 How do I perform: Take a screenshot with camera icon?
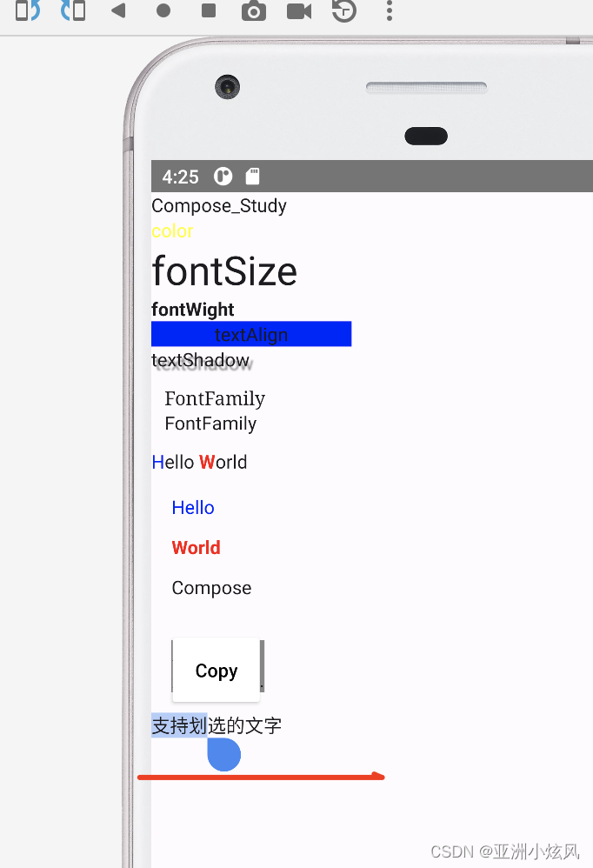[254, 11]
